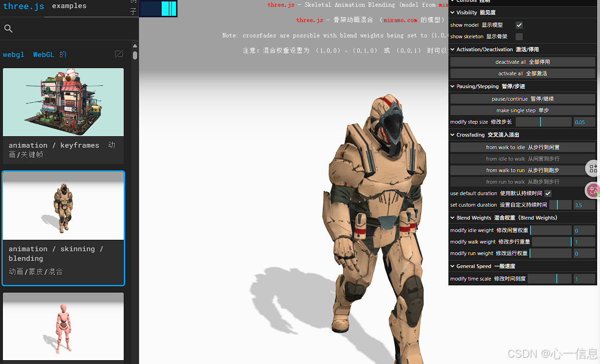Collapse the Pausing/Stepping folder
This screenshot has height=364, width=600.
click(x=522, y=86)
